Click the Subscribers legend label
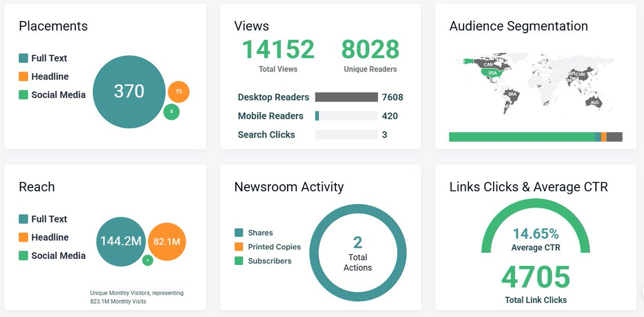This screenshot has height=317, width=644. [x=269, y=261]
